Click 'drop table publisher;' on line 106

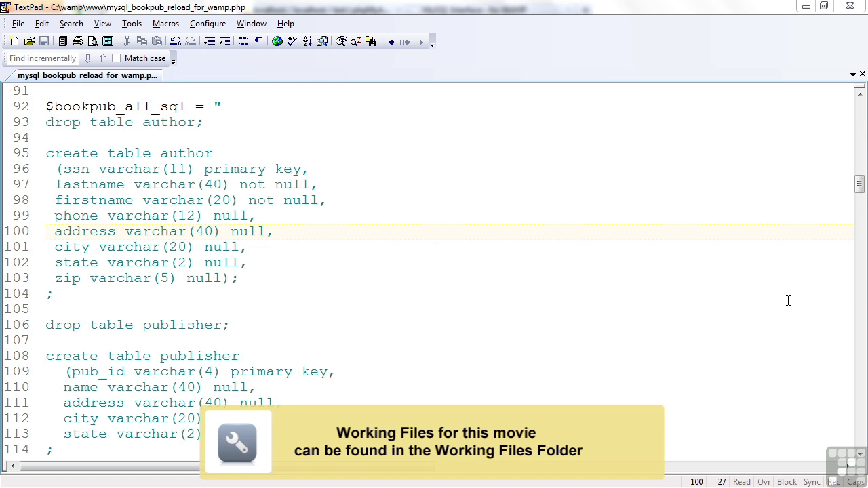[x=138, y=325]
